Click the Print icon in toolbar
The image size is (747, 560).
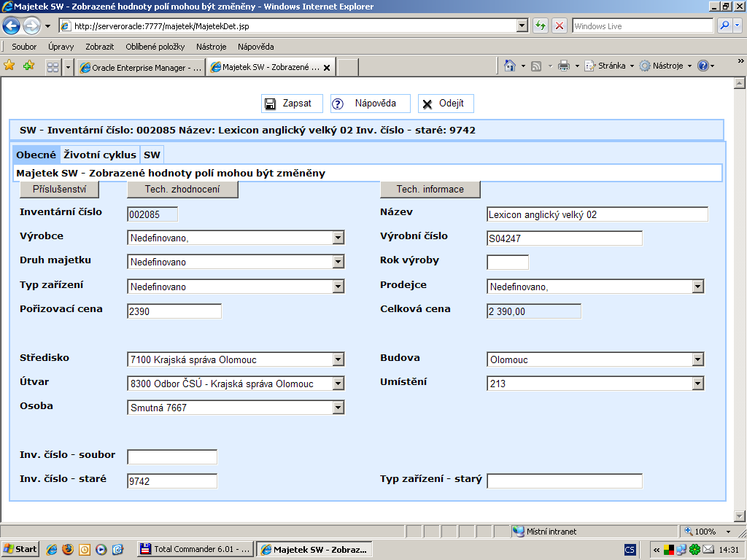point(563,66)
